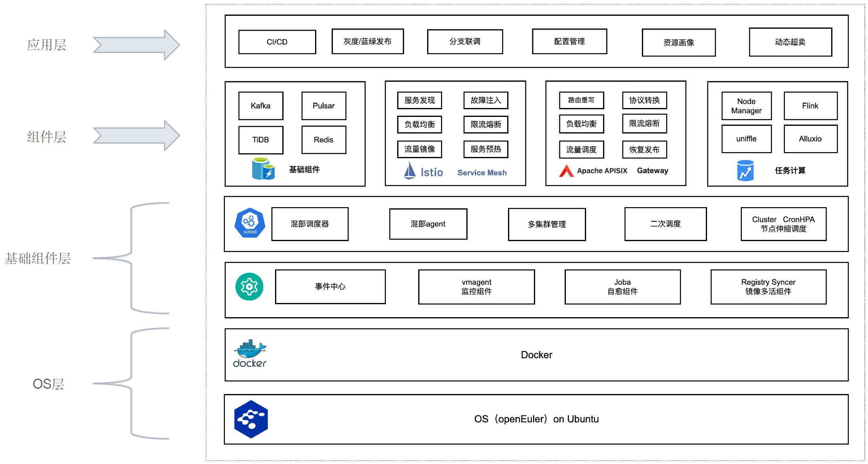The image size is (868, 464).
Task: Click the TiDB component box
Action: [x=261, y=140]
